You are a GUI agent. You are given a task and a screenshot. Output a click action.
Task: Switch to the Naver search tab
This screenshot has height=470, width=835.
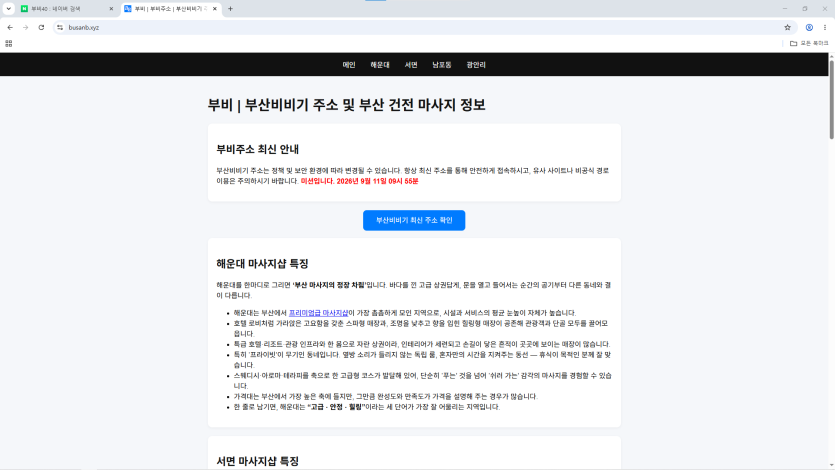(x=61, y=9)
